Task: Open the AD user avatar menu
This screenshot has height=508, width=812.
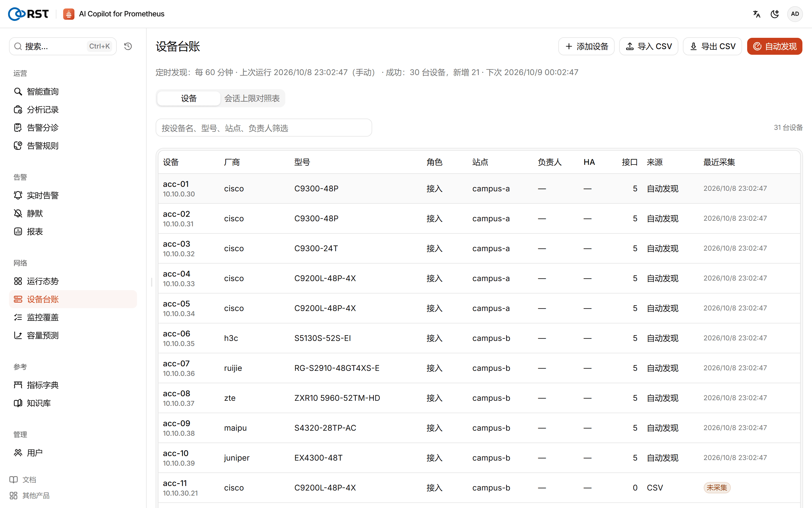Action: click(x=795, y=14)
